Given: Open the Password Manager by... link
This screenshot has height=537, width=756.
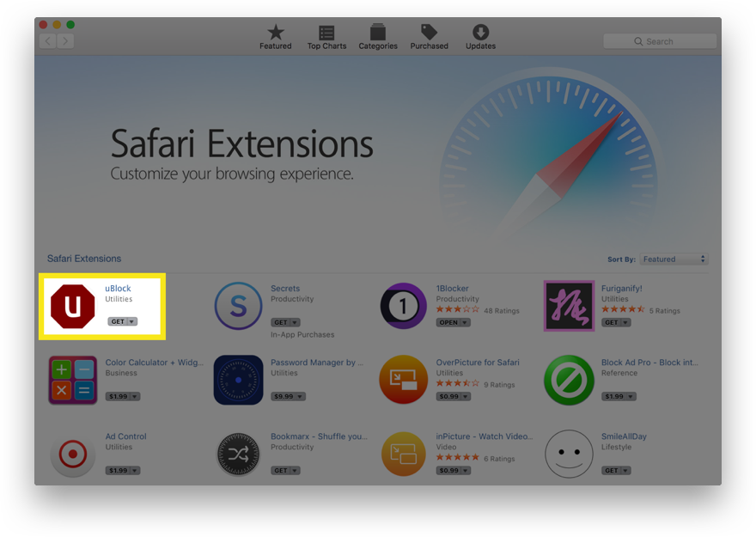Looking at the screenshot, I should 317,363.
